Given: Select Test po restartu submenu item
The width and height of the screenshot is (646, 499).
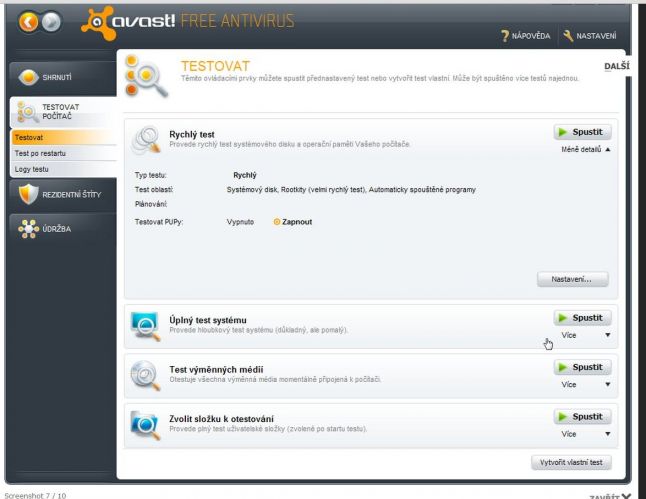Looking at the screenshot, I should [64, 153].
